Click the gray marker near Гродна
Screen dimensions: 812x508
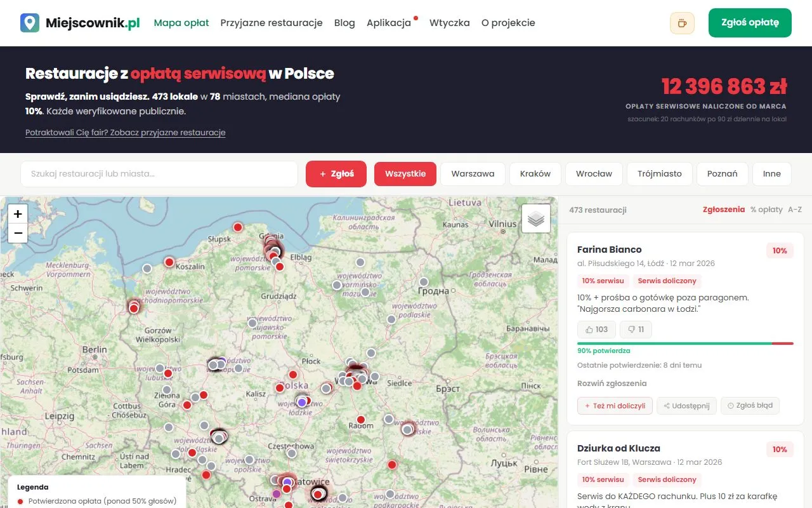tap(424, 282)
